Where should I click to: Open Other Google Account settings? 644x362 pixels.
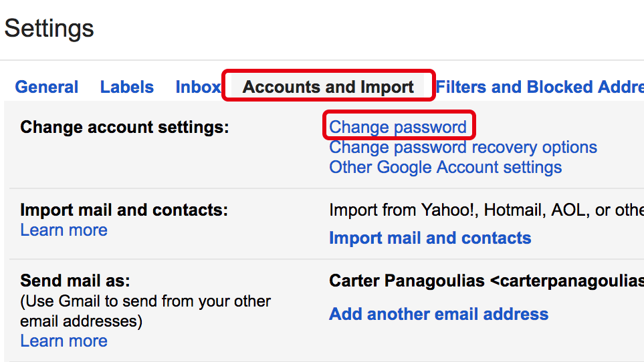[x=445, y=167]
